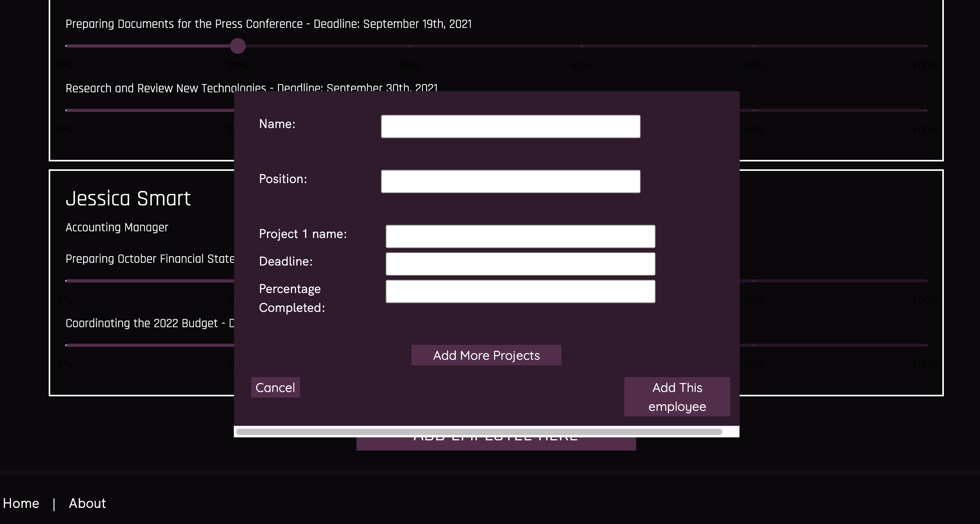980x524 pixels.
Task: Click the Coordinating 2022 Budget progress slider
Action: [149, 345]
